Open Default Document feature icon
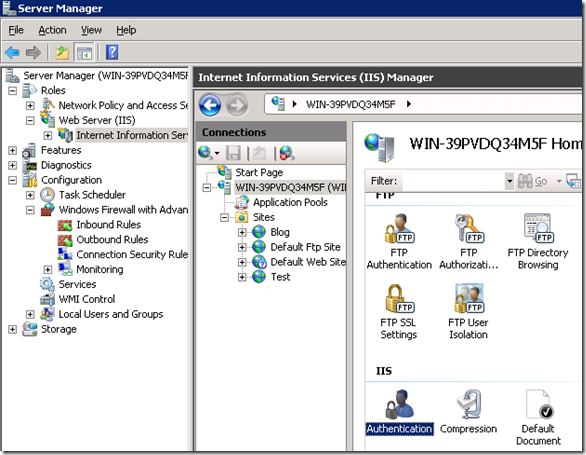Viewport: 586px width, 455px height. tap(538, 417)
